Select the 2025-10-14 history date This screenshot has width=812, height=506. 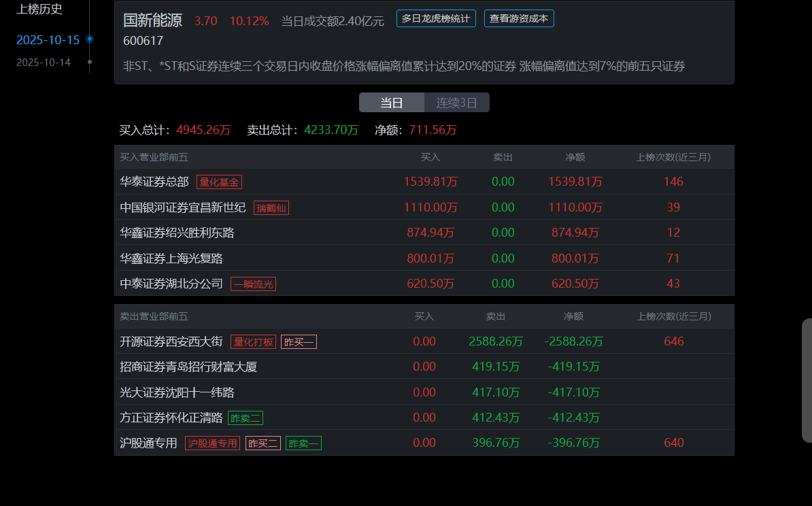43,62
